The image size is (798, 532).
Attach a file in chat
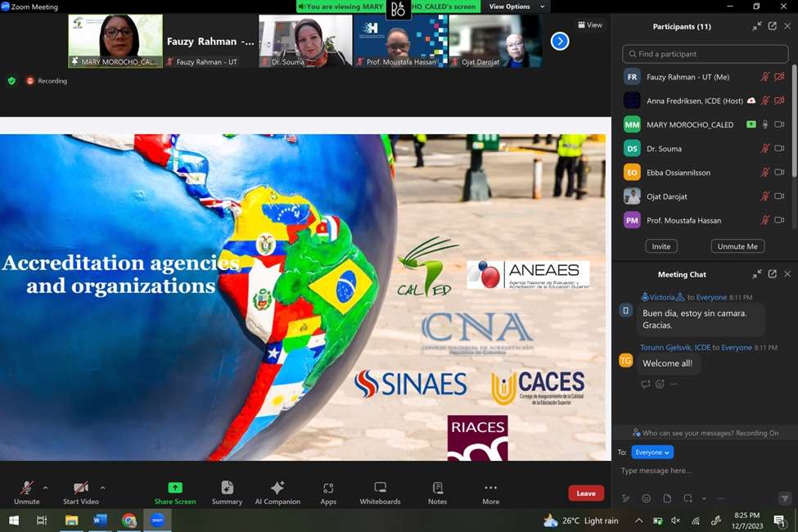coord(667,498)
